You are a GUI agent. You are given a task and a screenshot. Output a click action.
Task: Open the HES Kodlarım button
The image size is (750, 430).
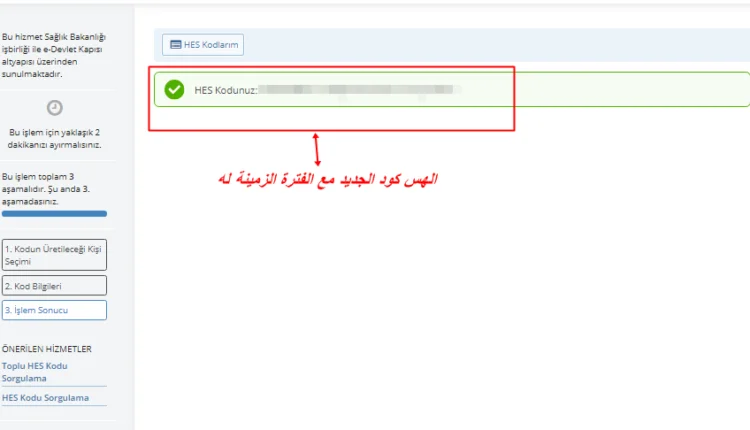point(203,44)
